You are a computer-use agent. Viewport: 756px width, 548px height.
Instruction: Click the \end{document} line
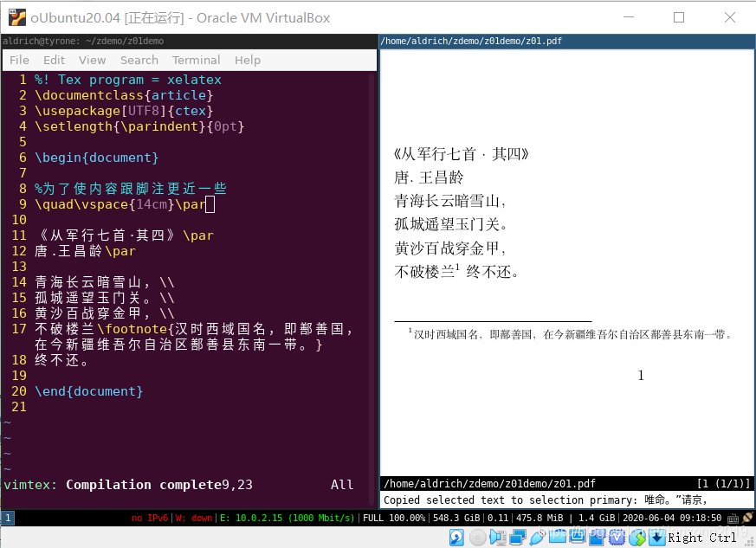point(88,391)
